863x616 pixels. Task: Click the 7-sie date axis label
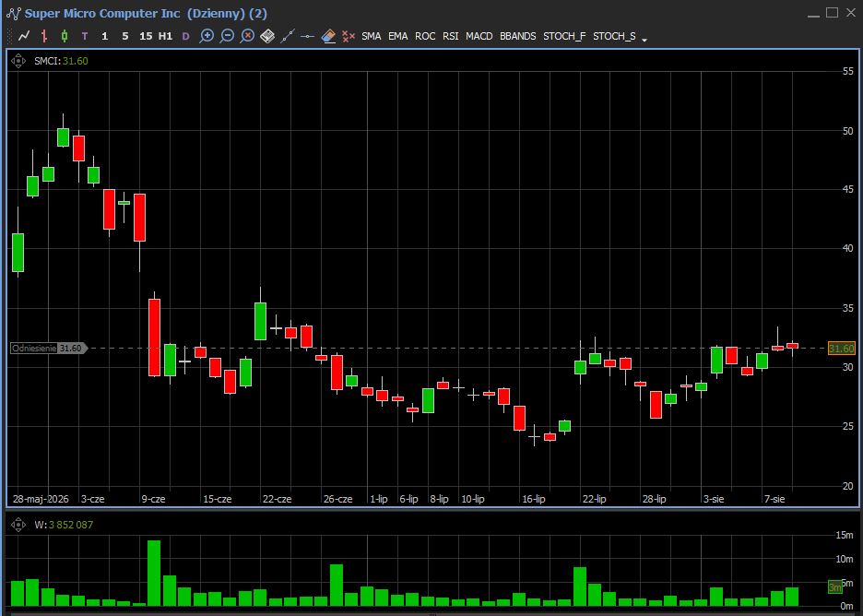tap(774, 499)
